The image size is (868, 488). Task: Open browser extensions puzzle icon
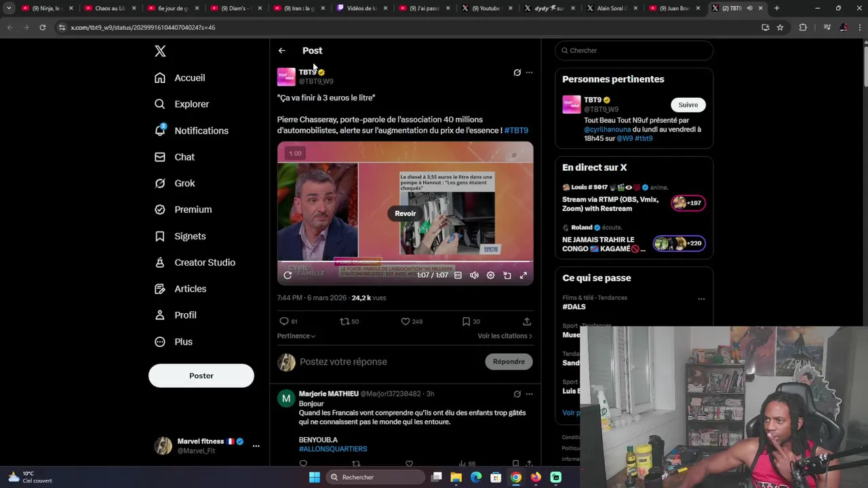pyautogui.click(x=803, y=27)
